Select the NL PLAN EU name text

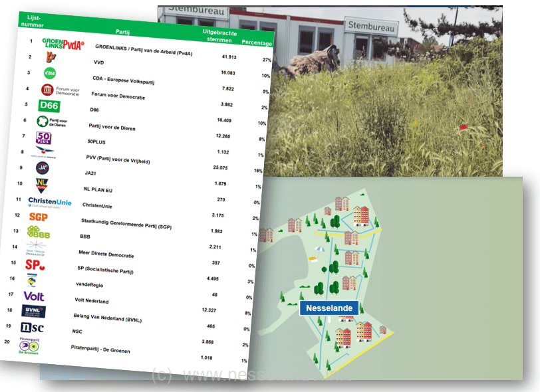[x=98, y=189]
